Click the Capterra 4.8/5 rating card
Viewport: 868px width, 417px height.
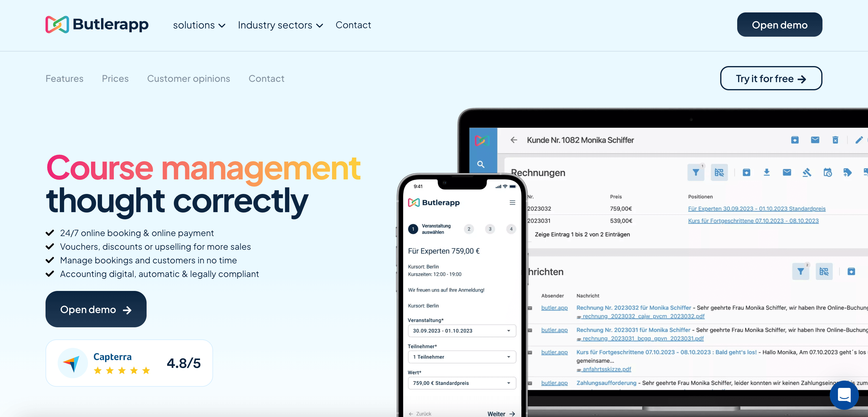click(129, 363)
